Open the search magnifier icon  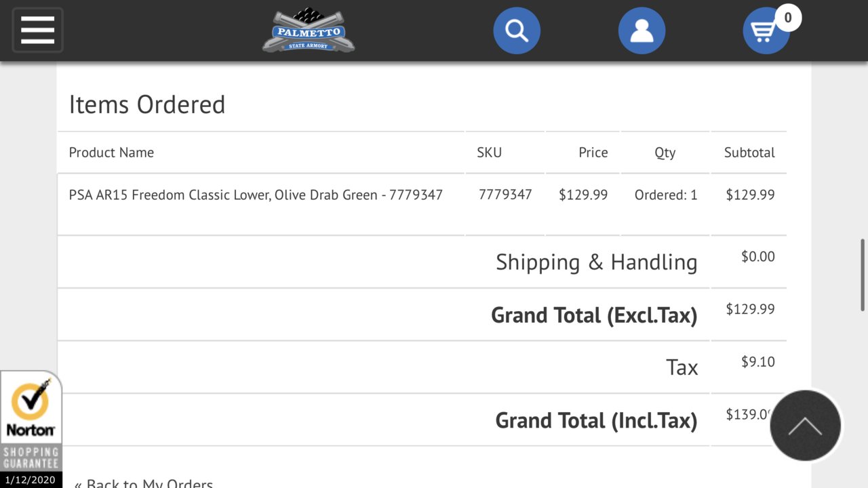coord(517,30)
